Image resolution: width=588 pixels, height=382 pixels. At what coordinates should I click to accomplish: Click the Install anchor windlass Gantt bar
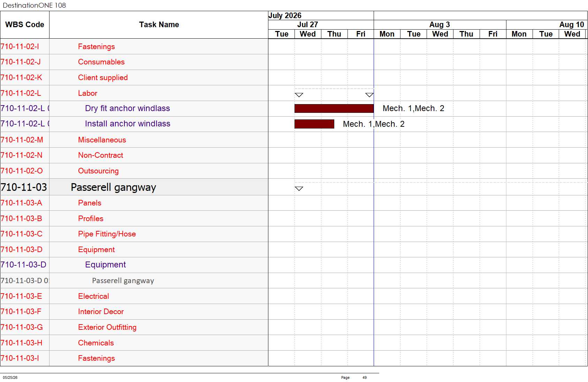(314, 124)
